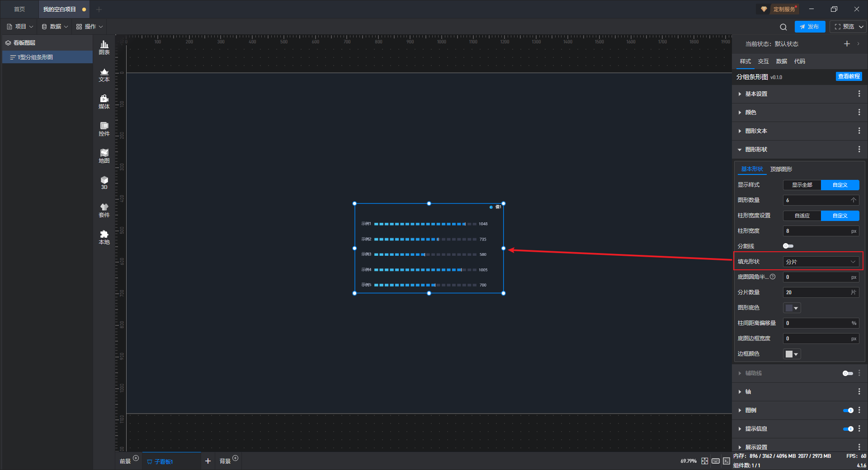Open the 媒体 media components panel
868x470 pixels.
click(104, 102)
